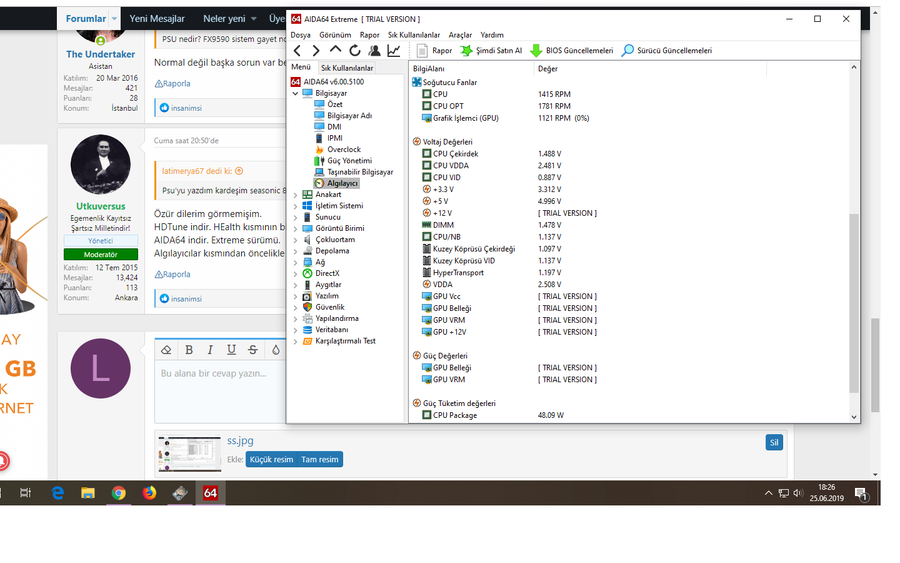Screen dimensions: 900x563
Task: Refresh AIDA64 sensor readings
Action: 355,51
